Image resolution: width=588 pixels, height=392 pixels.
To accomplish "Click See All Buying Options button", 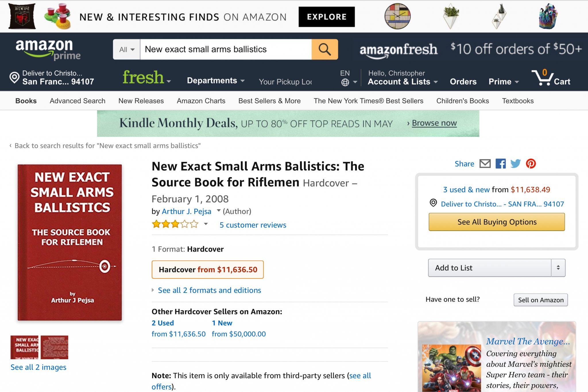I will (x=497, y=222).
